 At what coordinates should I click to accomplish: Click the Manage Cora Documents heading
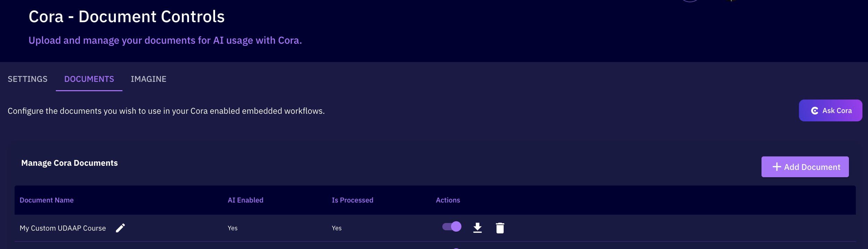(x=69, y=163)
